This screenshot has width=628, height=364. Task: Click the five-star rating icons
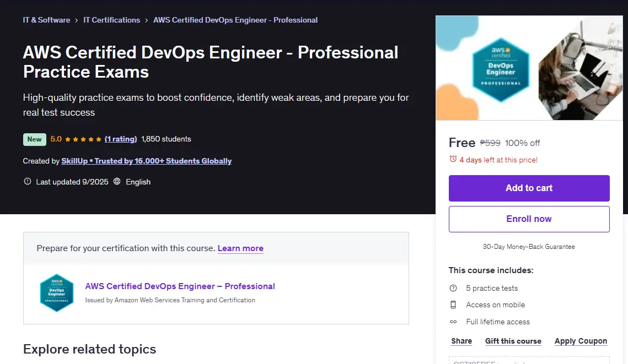pyautogui.click(x=83, y=139)
